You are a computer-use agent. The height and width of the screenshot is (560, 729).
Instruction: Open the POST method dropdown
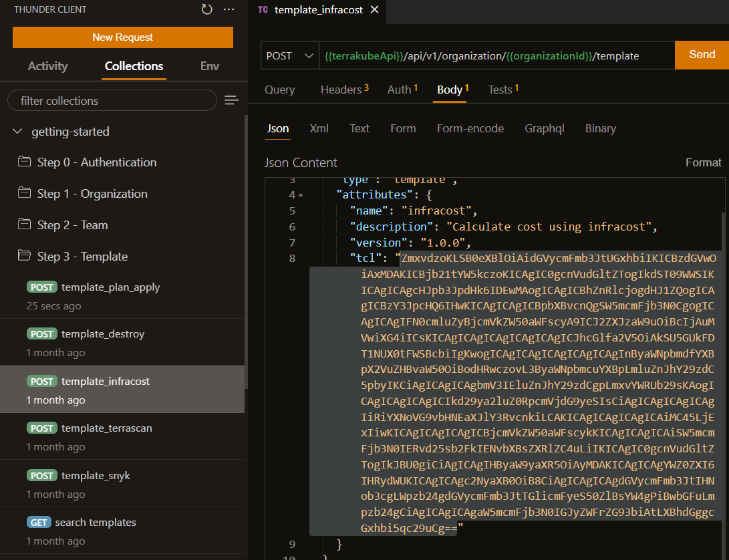289,55
